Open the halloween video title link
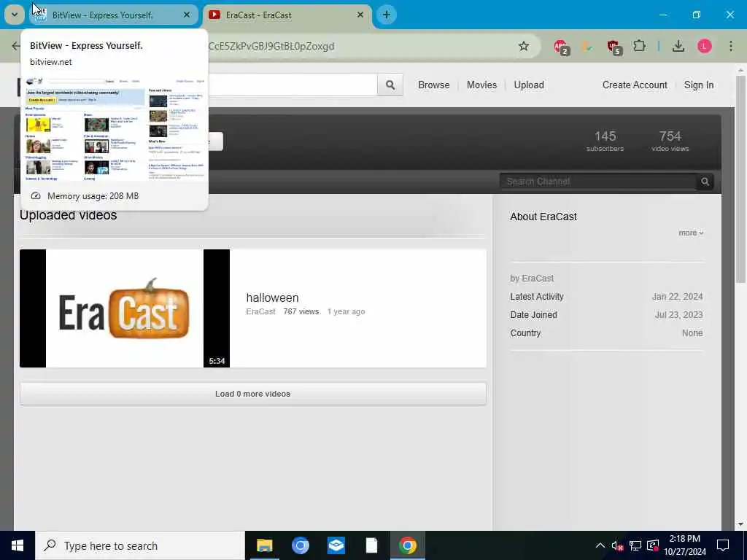Image resolution: width=747 pixels, height=560 pixels. point(273,297)
